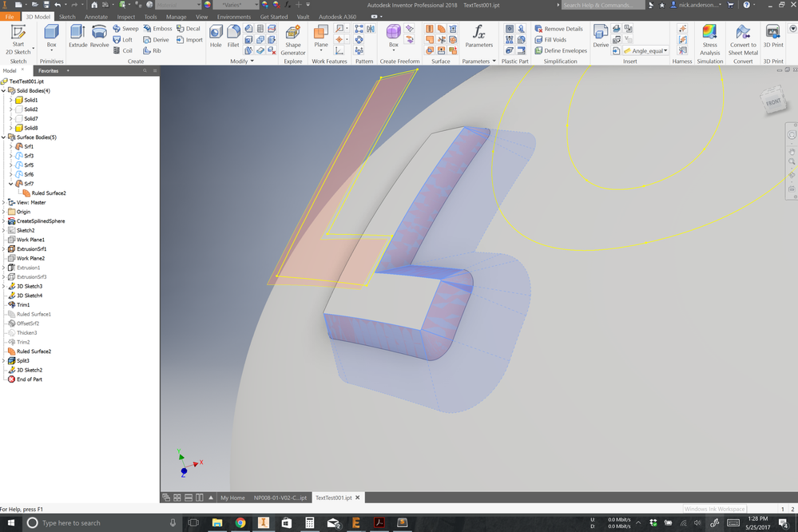Open the Hole feature tool
The width and height of the screenshot is (798, 532).
point(216,36)
